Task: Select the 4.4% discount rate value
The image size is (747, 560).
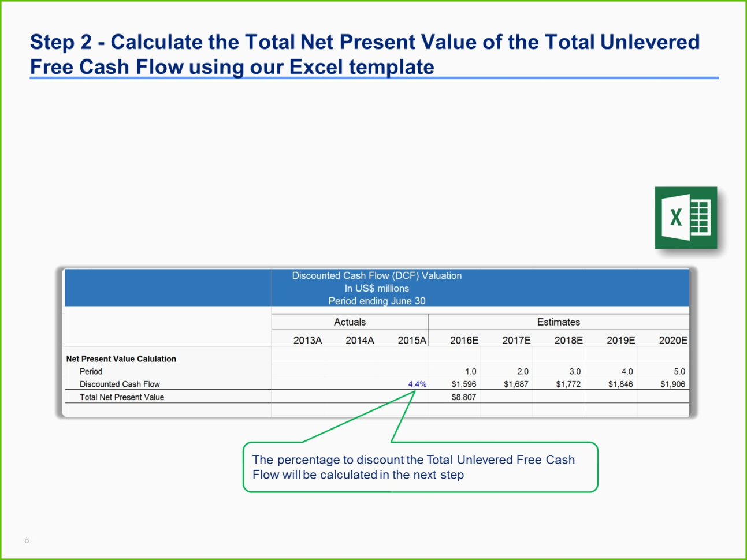Action: pyautogui.click(x=418, y=383)
